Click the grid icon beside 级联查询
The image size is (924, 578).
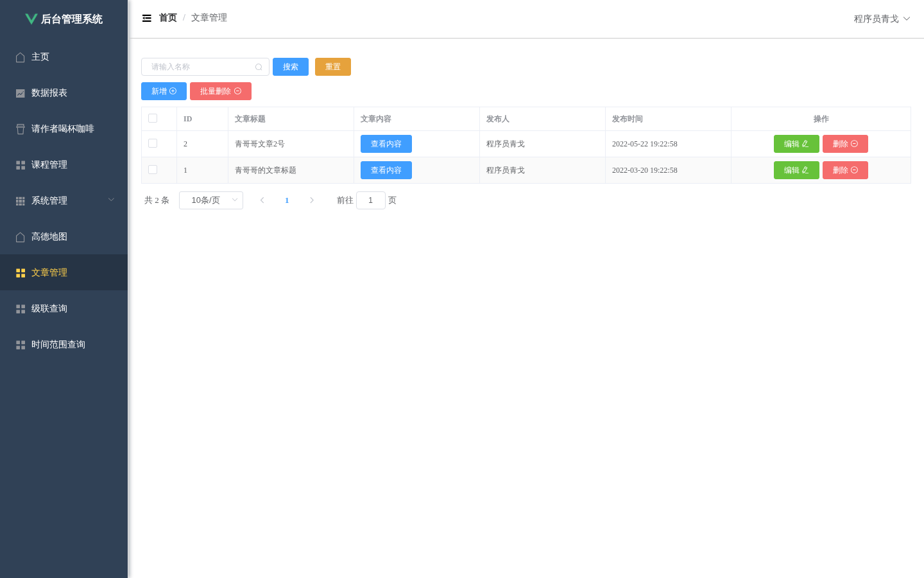(21, 309)
